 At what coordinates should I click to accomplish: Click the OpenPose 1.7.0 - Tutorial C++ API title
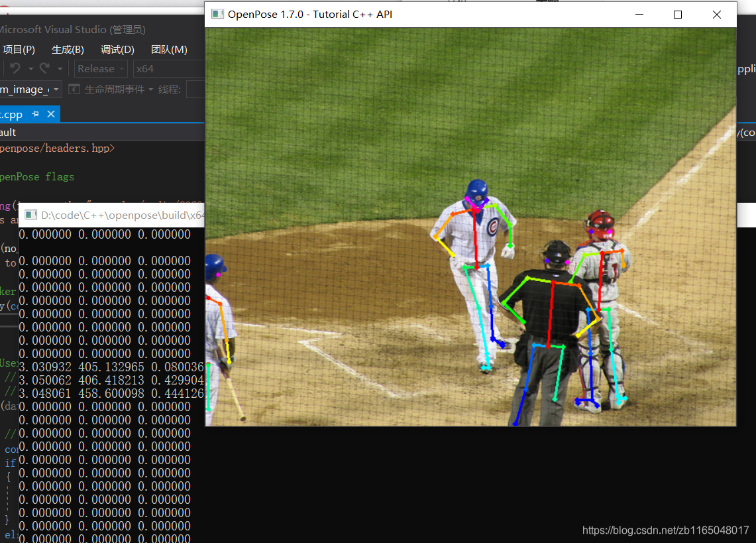click(310, 15)
